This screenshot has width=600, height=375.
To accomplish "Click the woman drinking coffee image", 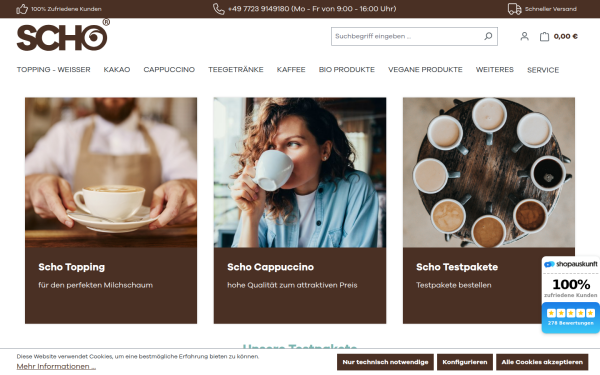I will (x=300, y=172).
